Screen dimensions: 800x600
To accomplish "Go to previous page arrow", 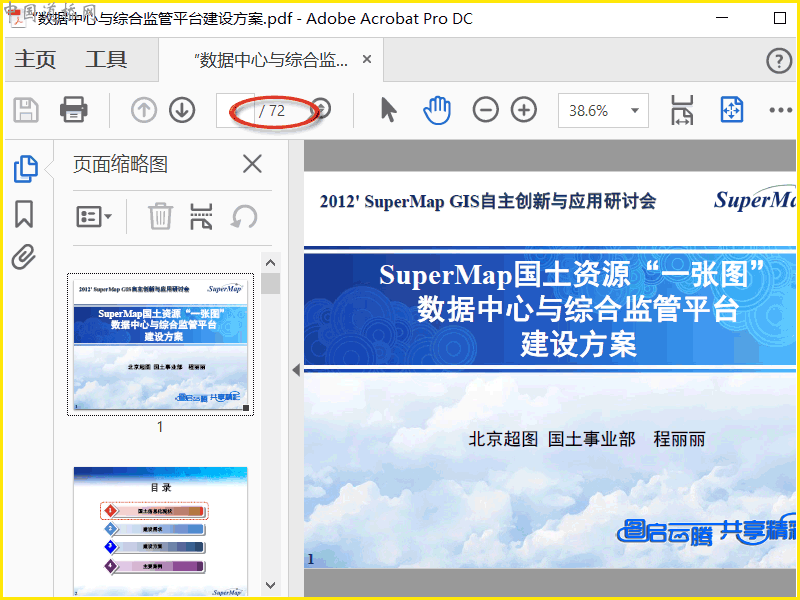I will [x=144, y=110].
